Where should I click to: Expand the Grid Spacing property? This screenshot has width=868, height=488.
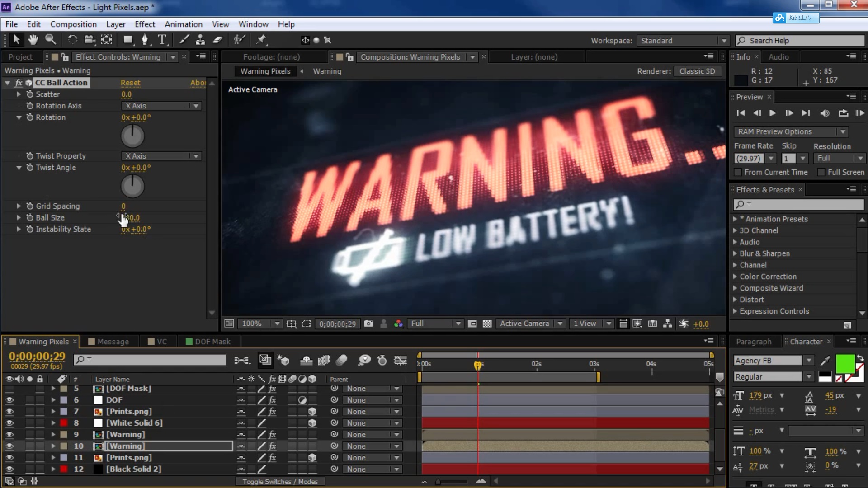19,206
